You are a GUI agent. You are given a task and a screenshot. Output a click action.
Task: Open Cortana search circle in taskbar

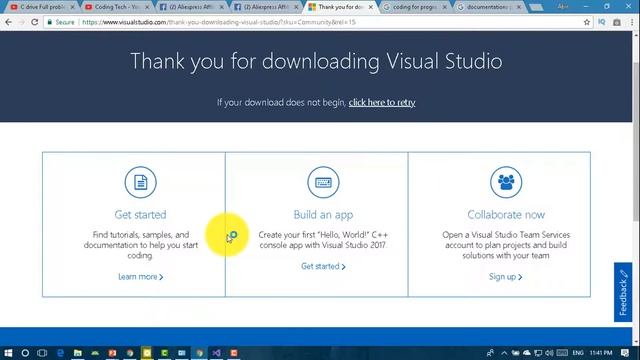25,353
